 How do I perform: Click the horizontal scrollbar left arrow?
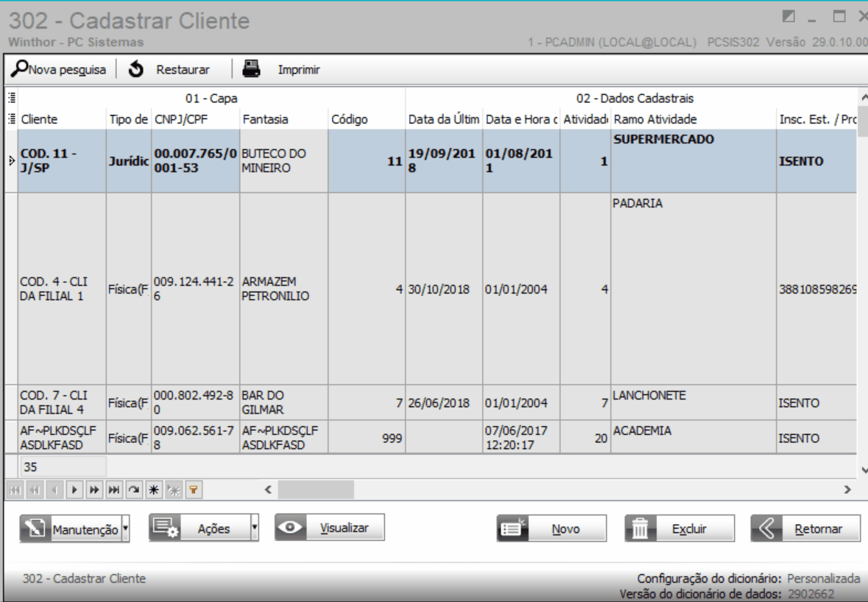tap(268, 489)
